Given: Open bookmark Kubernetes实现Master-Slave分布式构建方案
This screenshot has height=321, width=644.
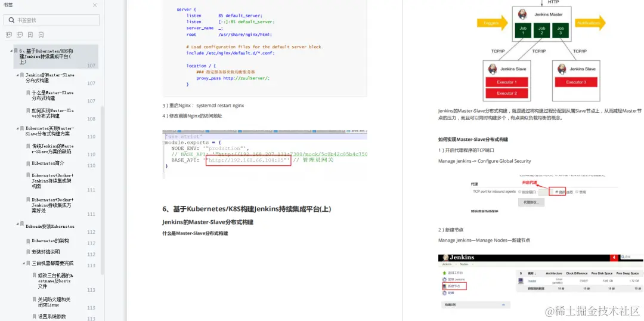Looking at the screenshot, I should tap(49, 131).
